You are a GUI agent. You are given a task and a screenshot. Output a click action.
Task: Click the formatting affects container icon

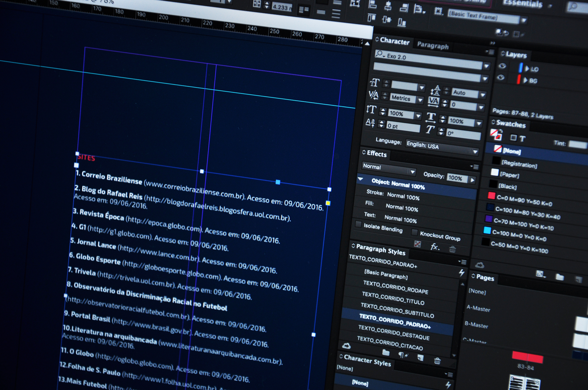[x=513, y=137]
